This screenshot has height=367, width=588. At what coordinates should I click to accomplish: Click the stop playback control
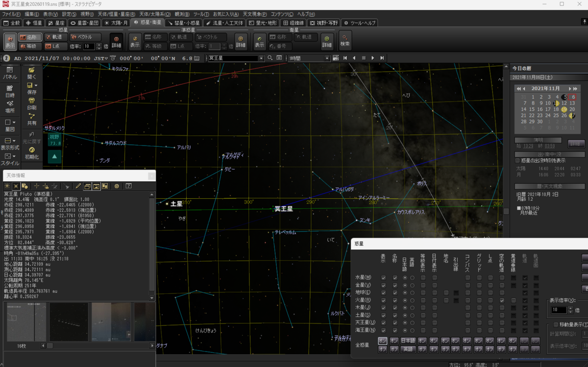click(364, 58)
